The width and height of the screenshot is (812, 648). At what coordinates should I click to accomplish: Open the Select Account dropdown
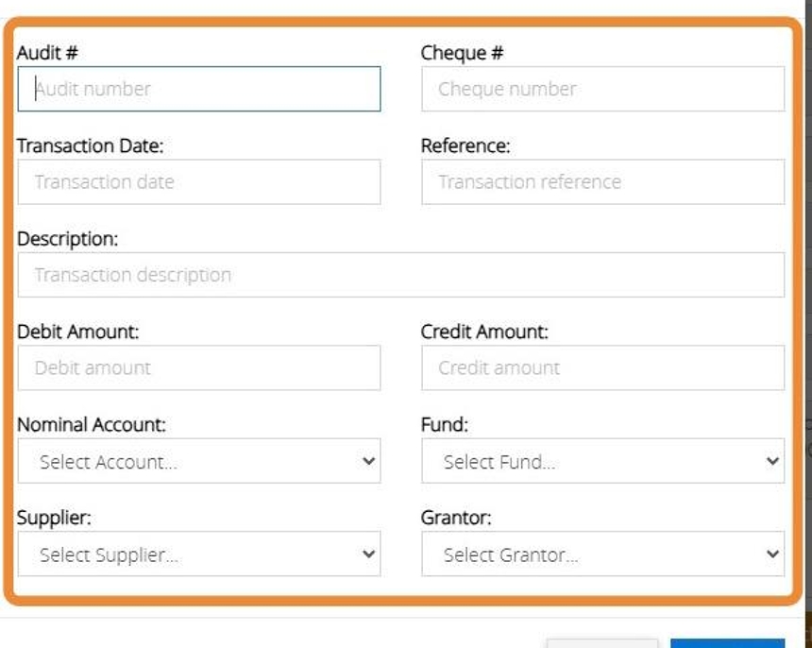point(198,461)
